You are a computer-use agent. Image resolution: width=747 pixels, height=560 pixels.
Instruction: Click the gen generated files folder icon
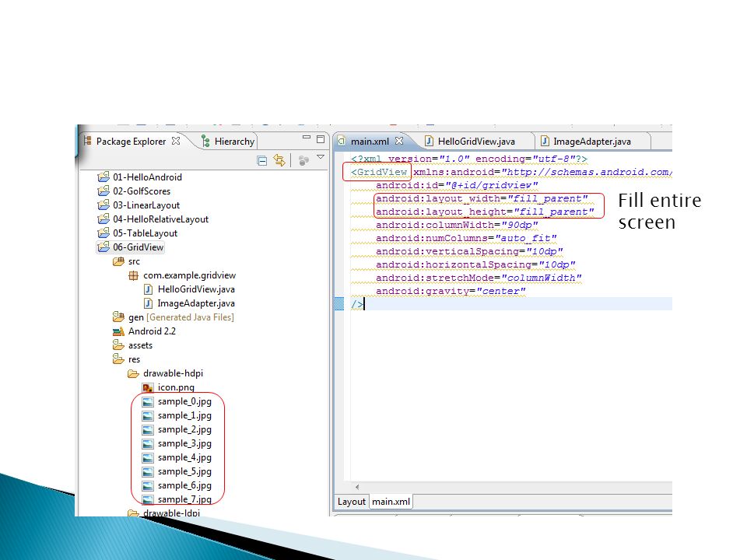tap(118, 317)
